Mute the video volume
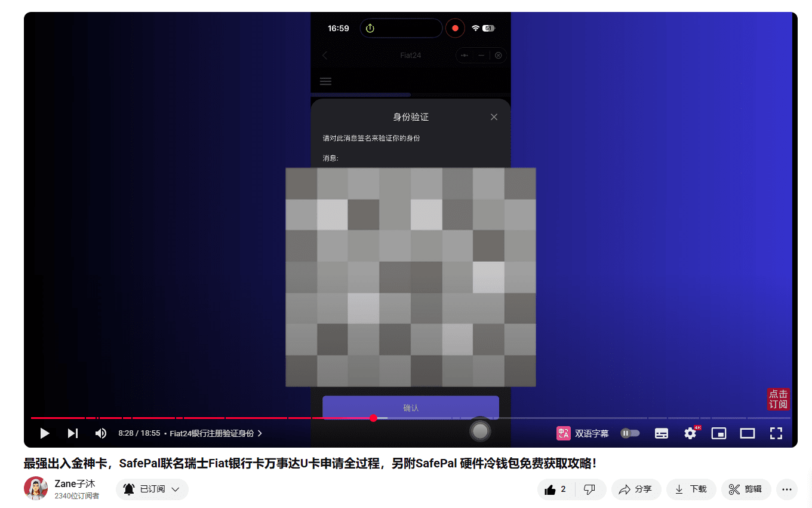Viewport: 812px width, 508px height. tap(101, 433)
